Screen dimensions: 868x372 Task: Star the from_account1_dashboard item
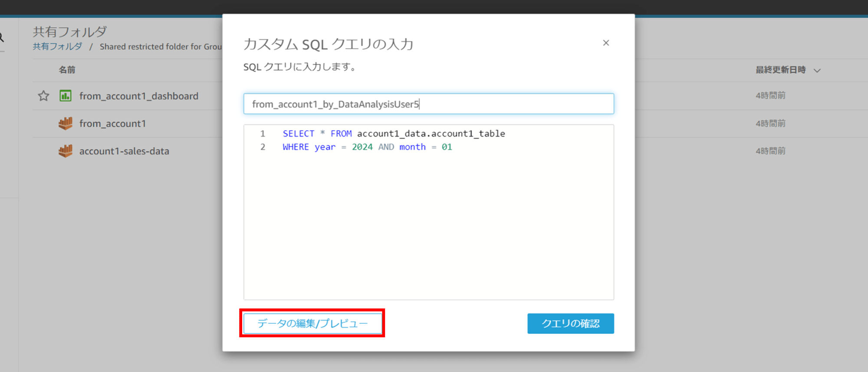click(43, 96)
